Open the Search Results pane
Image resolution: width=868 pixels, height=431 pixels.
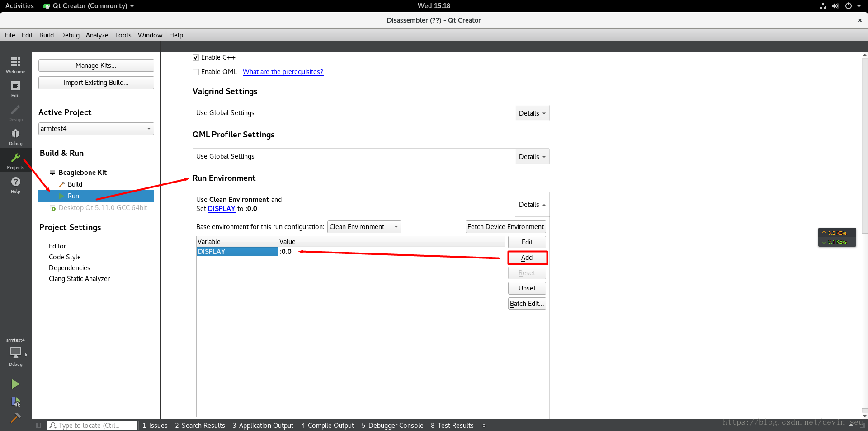(200, 426)
